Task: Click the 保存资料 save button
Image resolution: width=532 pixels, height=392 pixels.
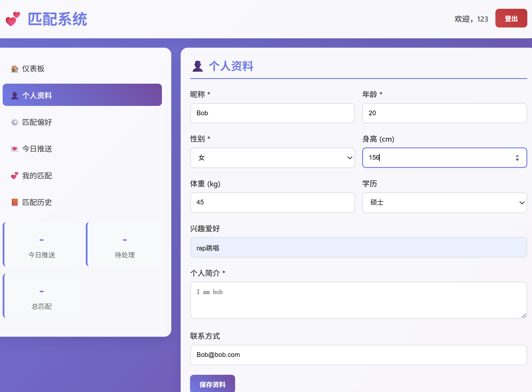Action: 213,384
